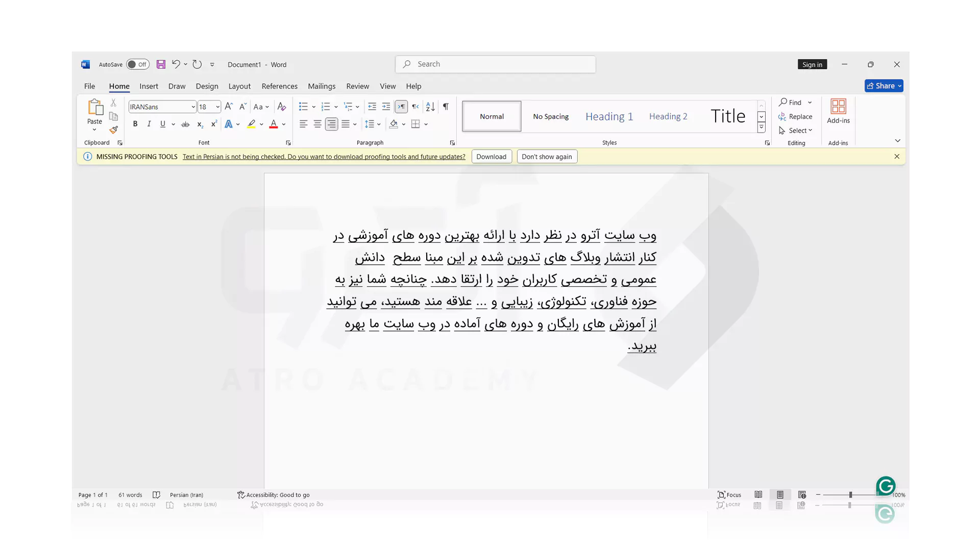Click Don't show again button
Viewport: 980px width, 551px height.
(x=547, y=157)
